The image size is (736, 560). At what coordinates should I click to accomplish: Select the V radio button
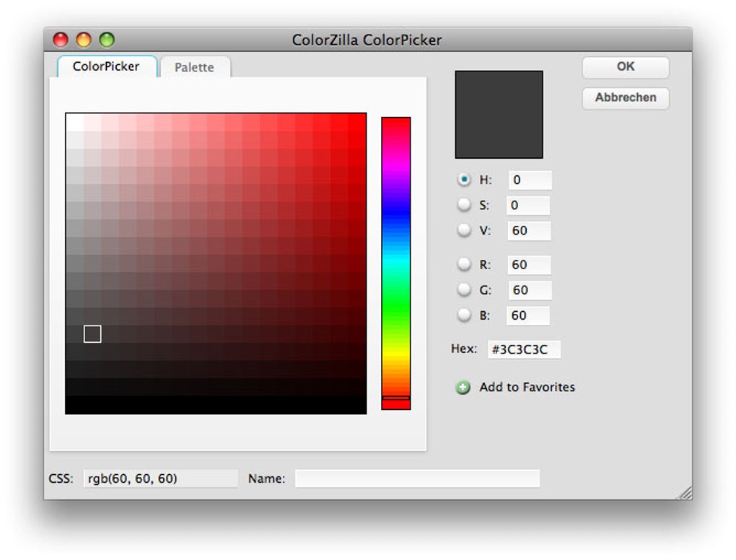[465, 230]
